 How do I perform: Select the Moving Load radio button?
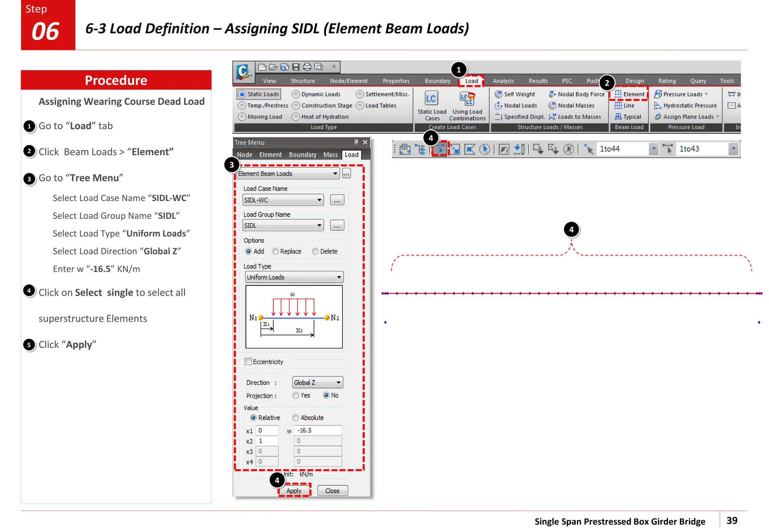point(242,117)
